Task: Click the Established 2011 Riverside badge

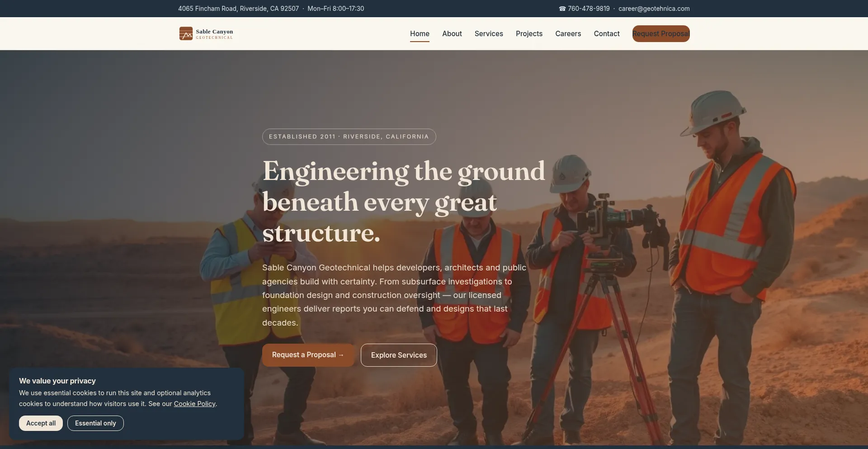Action: pyautogui.click(x=349, y=137)
